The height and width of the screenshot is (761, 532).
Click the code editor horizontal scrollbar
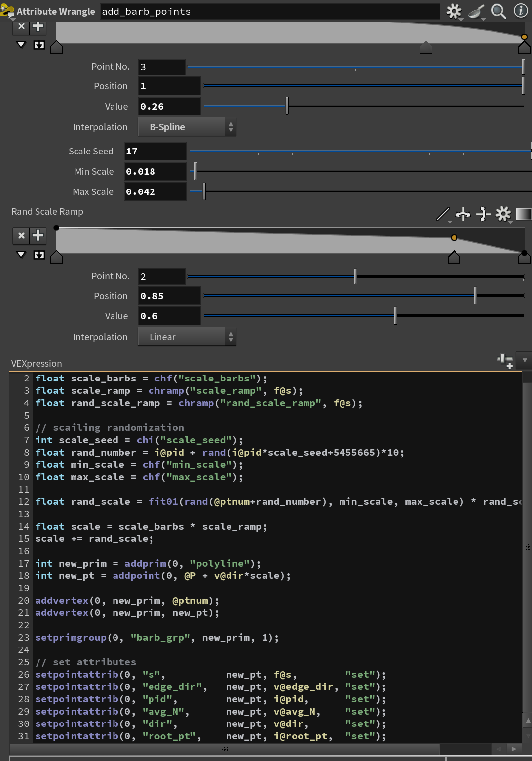(x=225, y=749)
